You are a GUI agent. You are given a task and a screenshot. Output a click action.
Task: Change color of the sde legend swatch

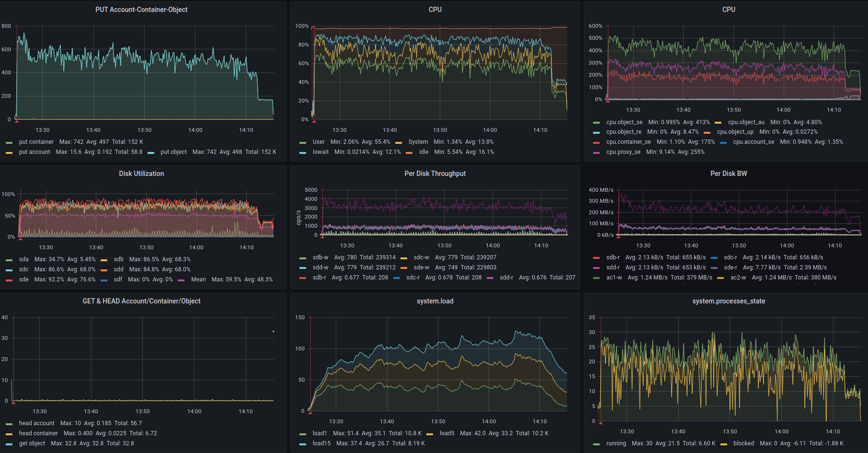point(9,280)
